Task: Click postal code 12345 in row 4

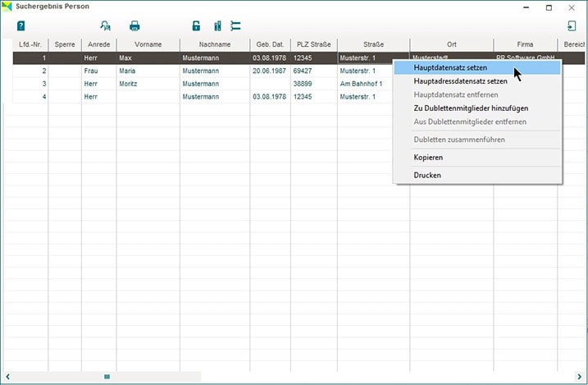Action: tap(314, 97)
